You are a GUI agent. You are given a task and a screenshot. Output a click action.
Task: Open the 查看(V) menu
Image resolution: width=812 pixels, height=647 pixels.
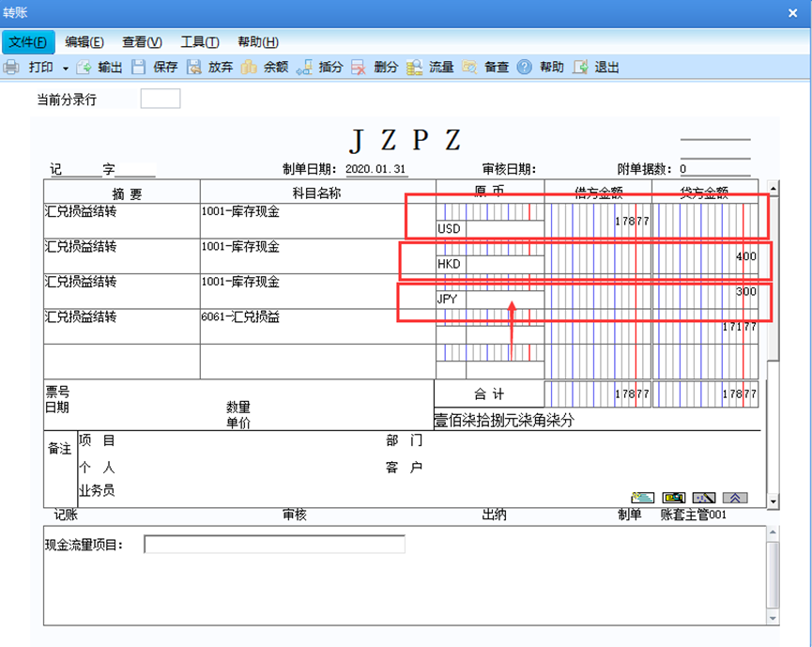point(142,42)
